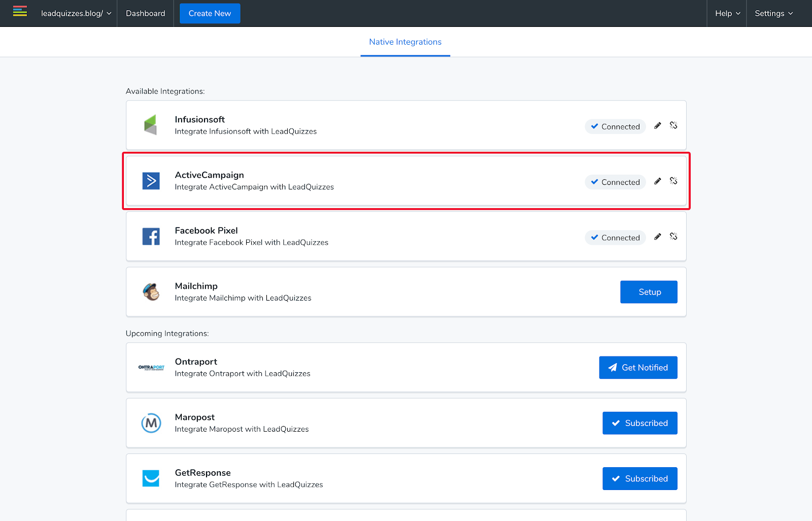Image resolution: width=812 pixels, height=521 pixels.
Task: Edit the Facebook Pixel integration with pencil icon
Action: (x=658, y=236)
